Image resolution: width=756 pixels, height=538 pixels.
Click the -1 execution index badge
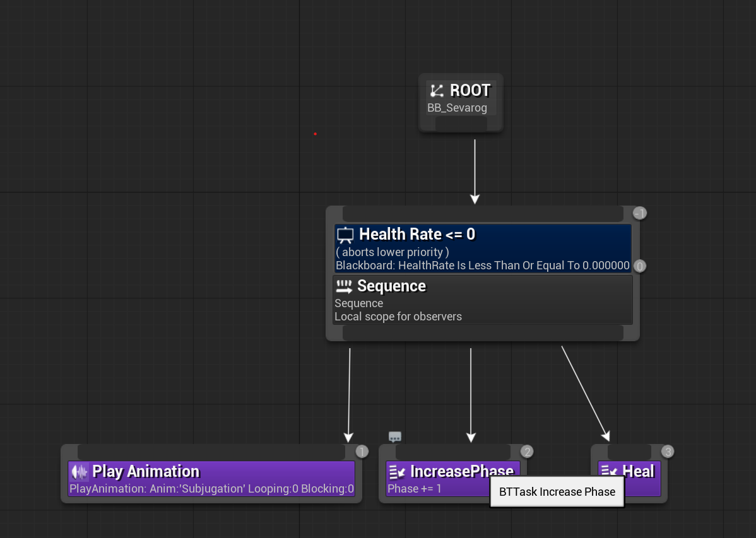point(640,213)
